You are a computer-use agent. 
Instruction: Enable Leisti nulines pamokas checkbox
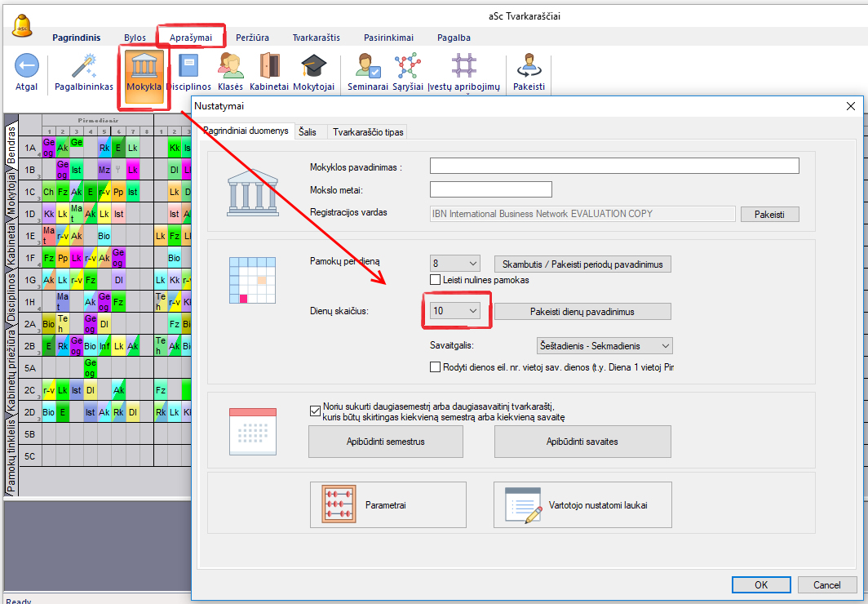pyautogui.click(x=436, y=280)
